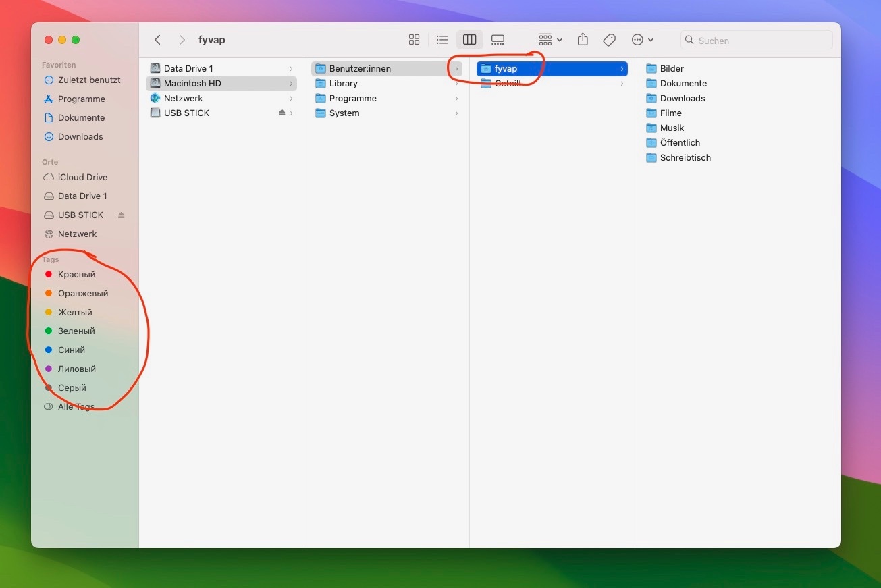Screen dimensions: 881x588
Task: Open the Filme folder
Action: coord(664,113)
